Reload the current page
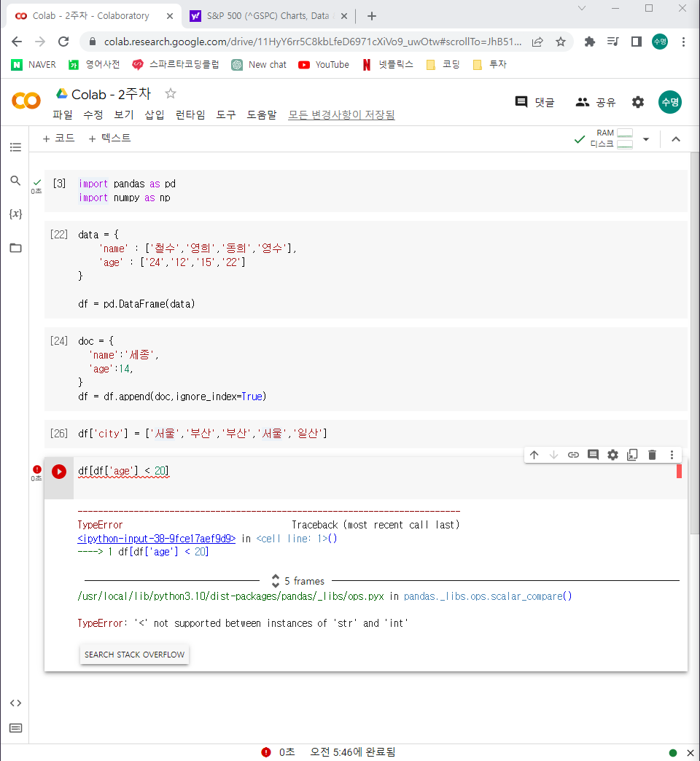 [63, 42]
